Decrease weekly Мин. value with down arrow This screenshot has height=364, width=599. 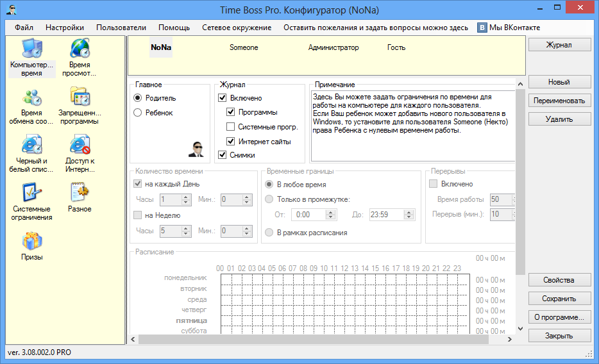(x=247, y=233)
